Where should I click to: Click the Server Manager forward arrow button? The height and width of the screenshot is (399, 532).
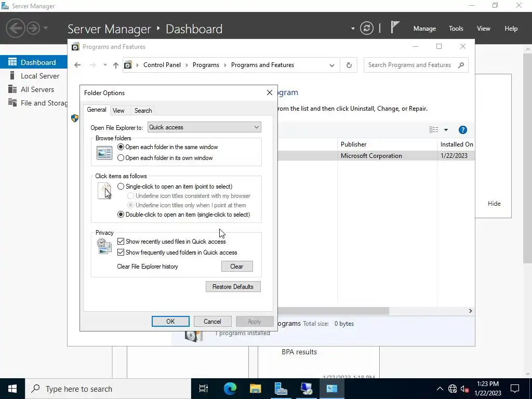click(33, 28)
